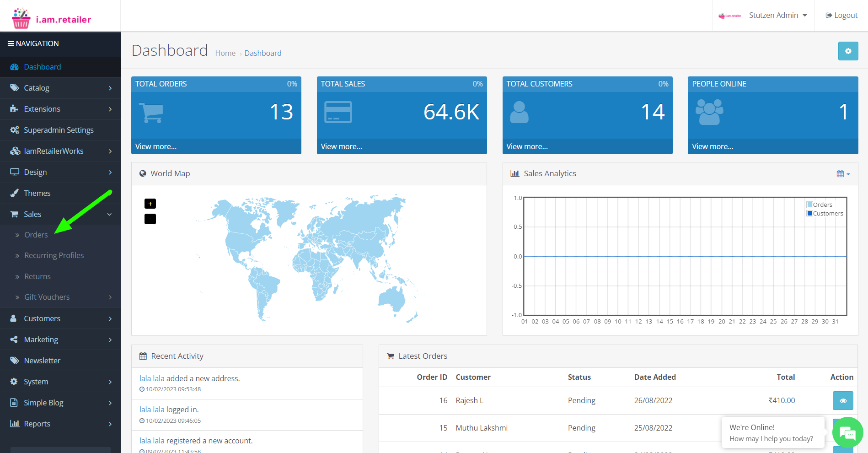
Task: Select Superadmin Settings in the sidebar
Action: (59, 130)
